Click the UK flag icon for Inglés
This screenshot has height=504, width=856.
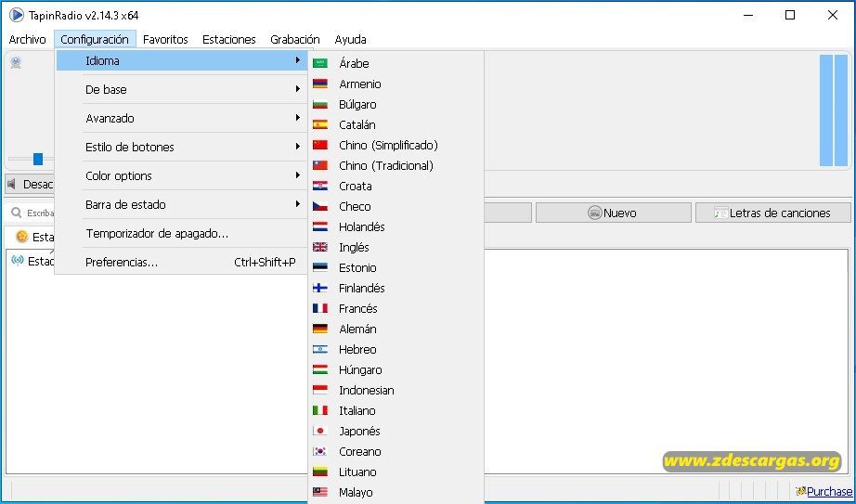tap(320, 247)
